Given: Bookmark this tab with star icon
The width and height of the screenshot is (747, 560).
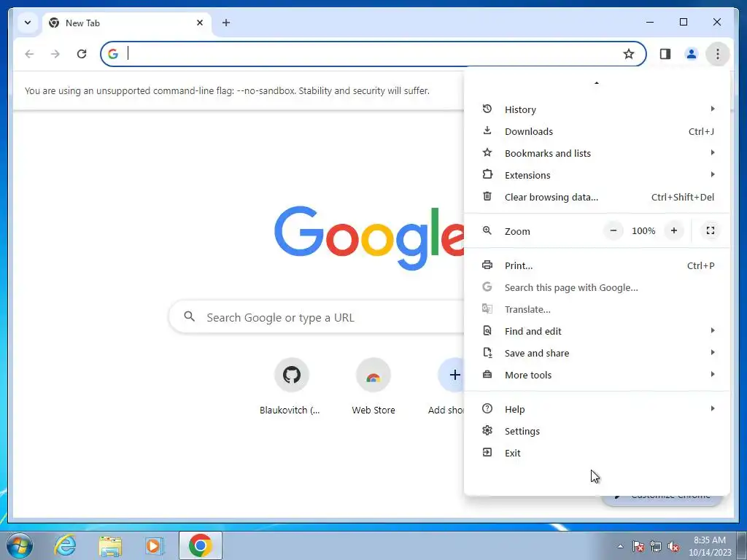Looking at the screenshot, I should point(629,54).
